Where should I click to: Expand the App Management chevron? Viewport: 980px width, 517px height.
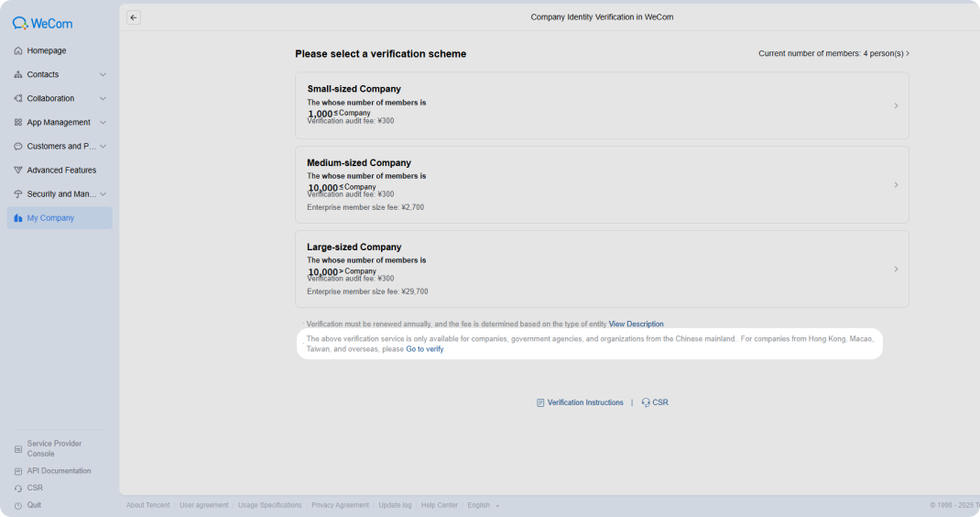(103, 122)
